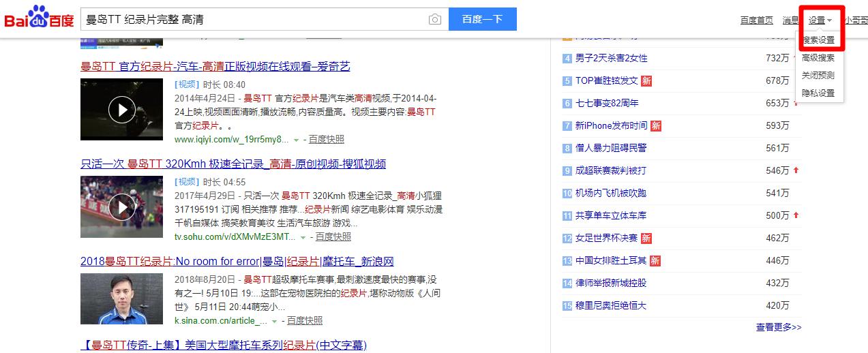
Task: Open hot topic 七七事变82周年
Action: tap(607, 103)
